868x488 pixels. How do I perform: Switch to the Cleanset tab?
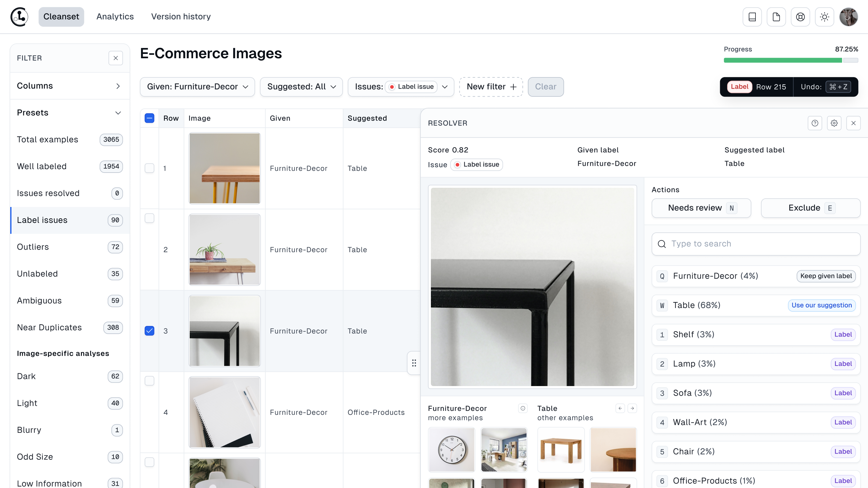pos(61,17)
